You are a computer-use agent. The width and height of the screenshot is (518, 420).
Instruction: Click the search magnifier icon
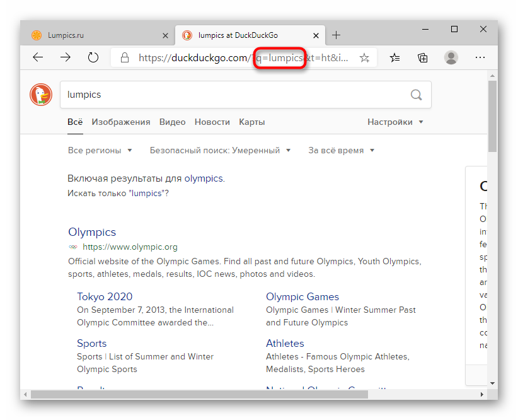(x=416, y=95)
